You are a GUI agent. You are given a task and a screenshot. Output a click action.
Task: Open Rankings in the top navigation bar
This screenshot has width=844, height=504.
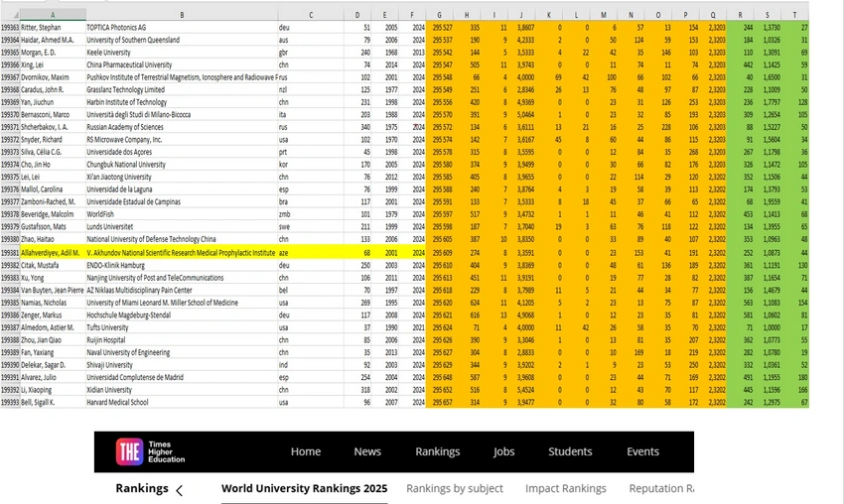coord(437,451)
